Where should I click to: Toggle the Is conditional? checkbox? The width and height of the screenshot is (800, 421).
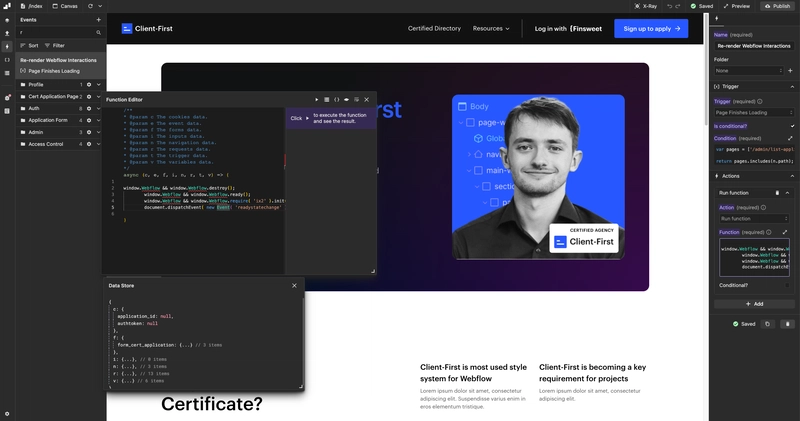click(x=792, y=126)
